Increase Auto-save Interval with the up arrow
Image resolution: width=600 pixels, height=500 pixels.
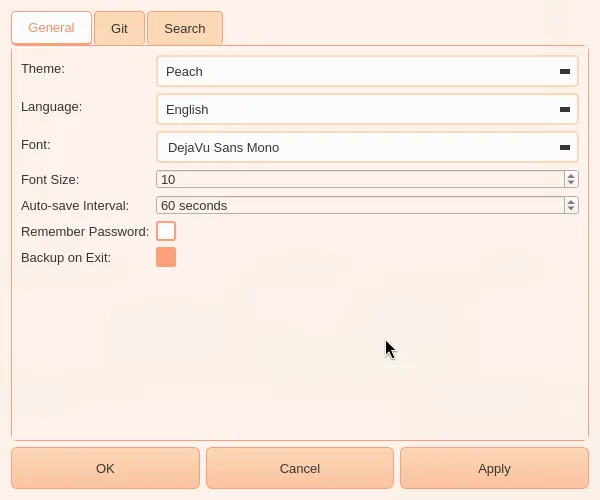(x=571, y=202)
